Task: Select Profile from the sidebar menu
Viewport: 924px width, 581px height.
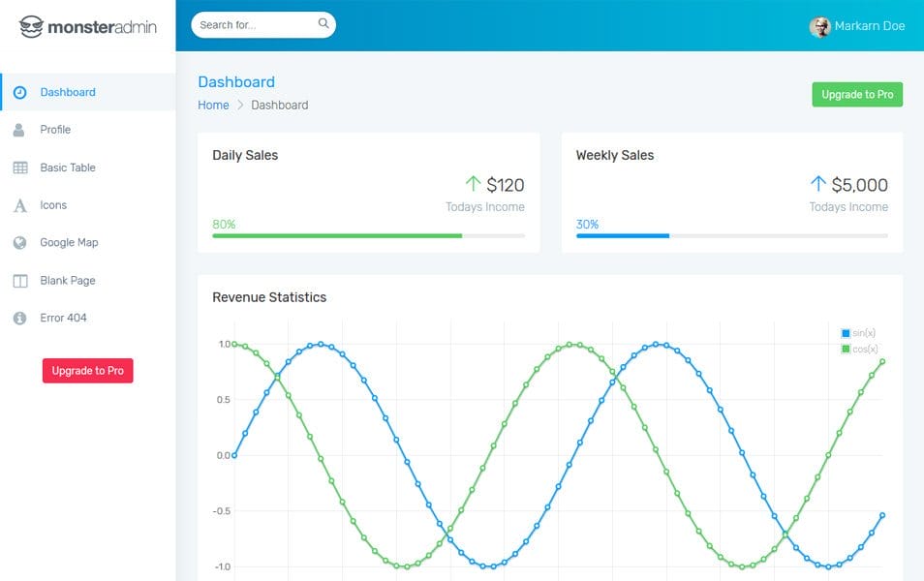Action: (x=56, y=129)
